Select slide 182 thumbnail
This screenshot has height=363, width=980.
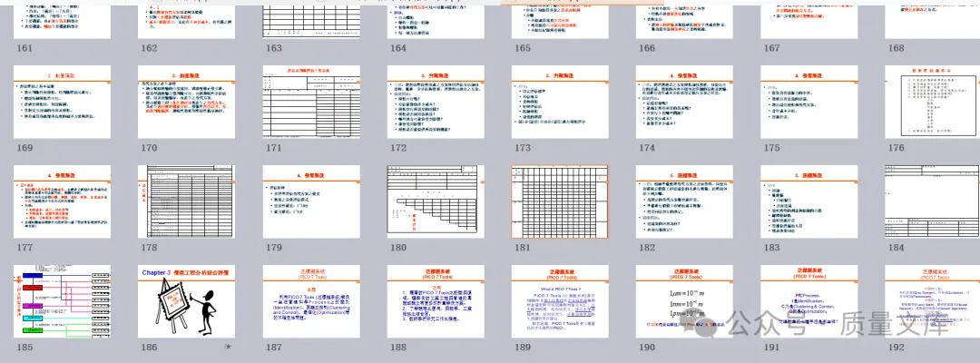(x=684, y=201)
